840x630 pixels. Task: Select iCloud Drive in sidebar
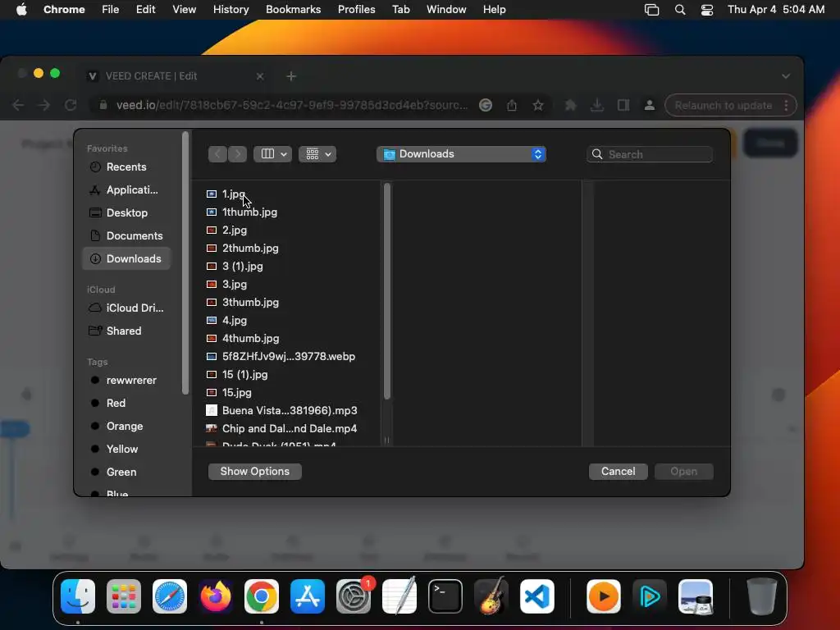[126, 308]
